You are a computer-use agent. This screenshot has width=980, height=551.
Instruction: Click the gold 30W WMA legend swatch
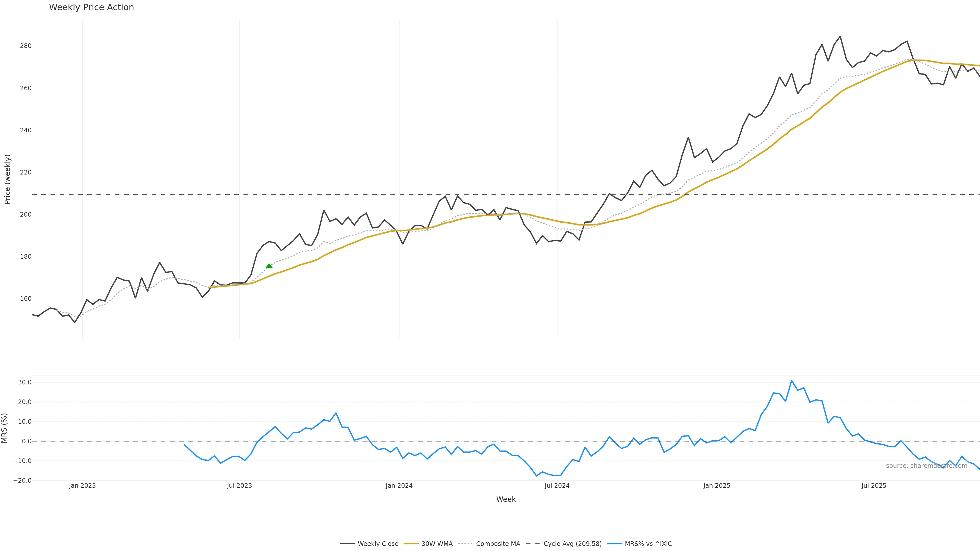tap(411, 544)
